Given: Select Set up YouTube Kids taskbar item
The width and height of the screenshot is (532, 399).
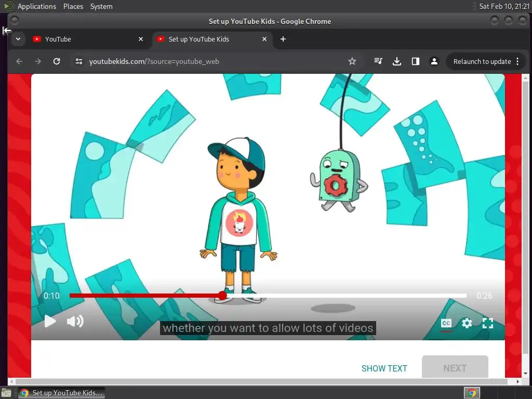Looking at the screenshot, I should point(62,393).
